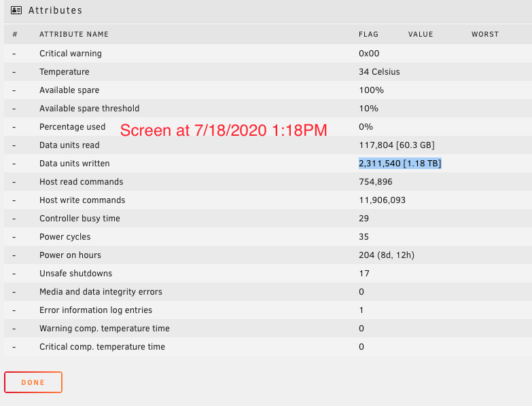Click the 10% threshold value
Viewport: 532px width, 406px height.
[369, 109]
